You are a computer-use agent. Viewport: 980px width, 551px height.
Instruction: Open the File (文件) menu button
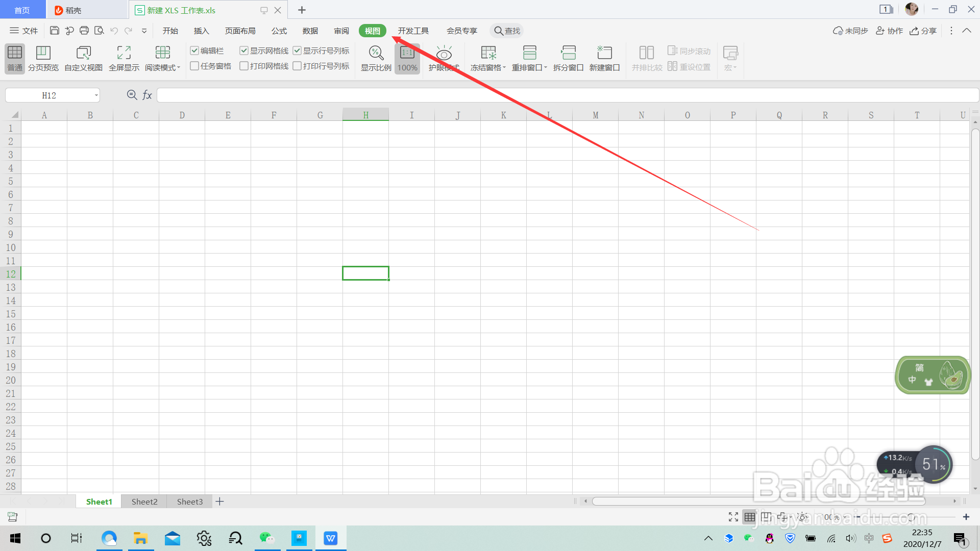click(24, 31)
